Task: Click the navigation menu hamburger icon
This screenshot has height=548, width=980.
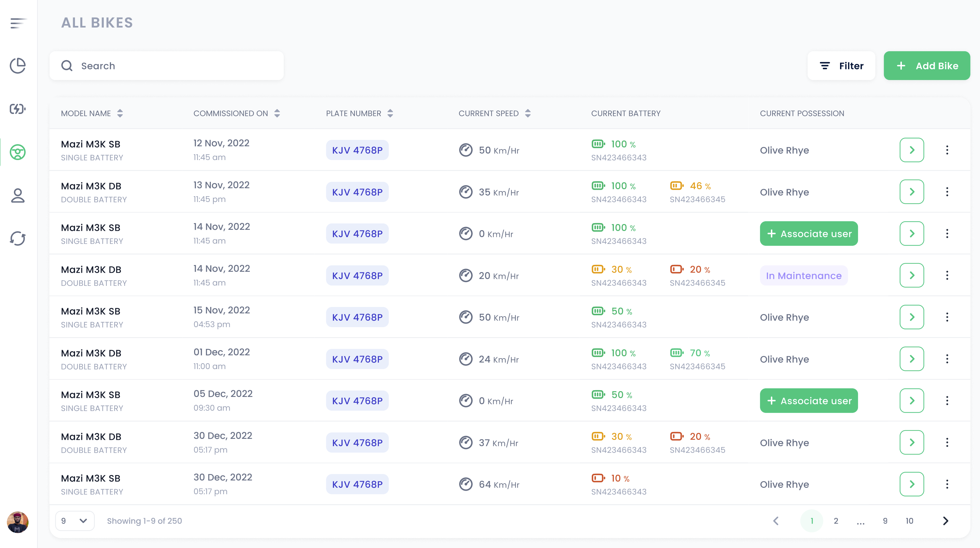Action: click(18, 23)
